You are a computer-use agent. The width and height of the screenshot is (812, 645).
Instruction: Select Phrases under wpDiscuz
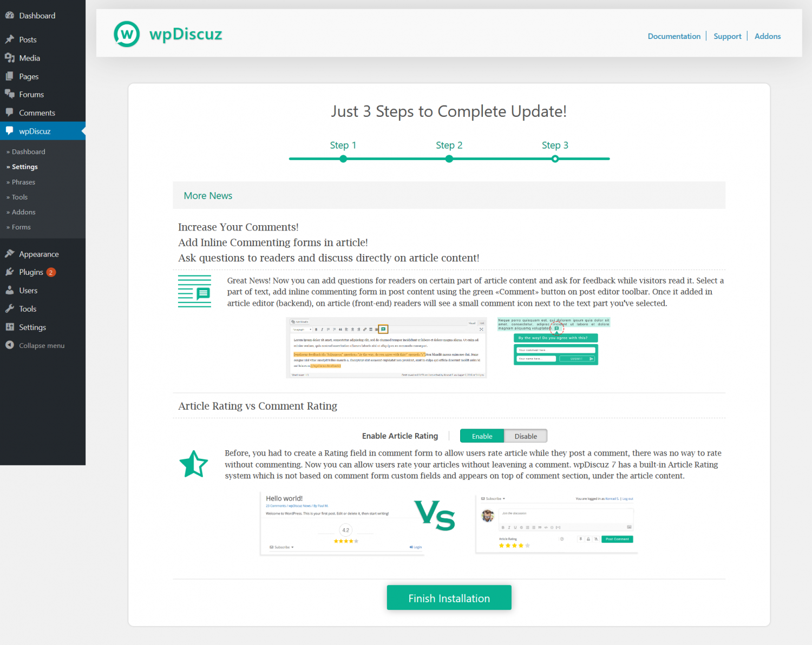pos(23,182)
